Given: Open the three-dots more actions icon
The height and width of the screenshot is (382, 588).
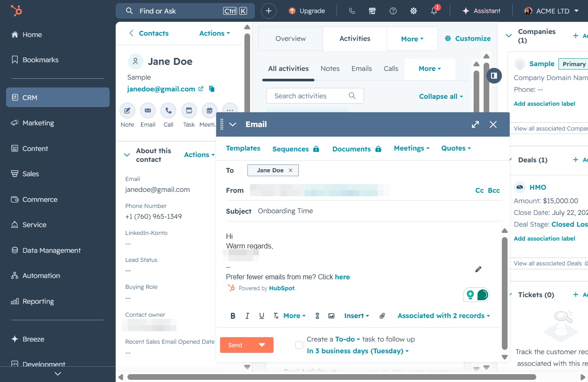Looking at the screenshot, I should click(230, 111).
